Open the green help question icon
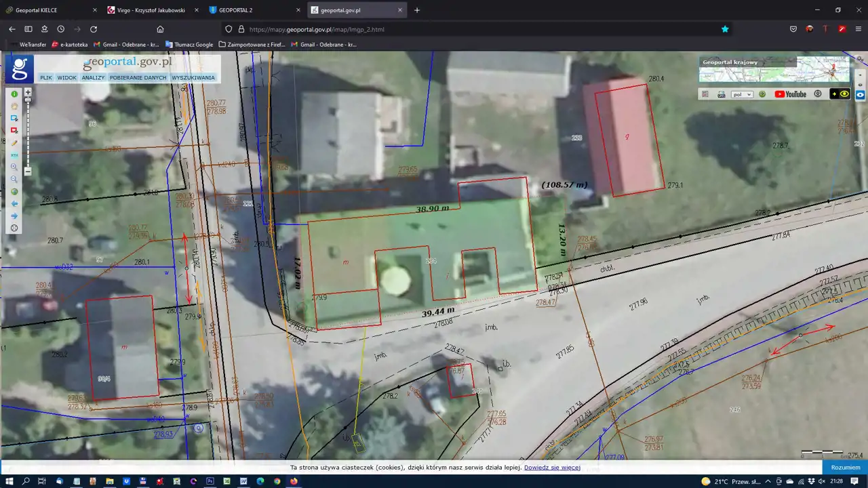Screen dimensions: 868x488 (x=762, y=94)
